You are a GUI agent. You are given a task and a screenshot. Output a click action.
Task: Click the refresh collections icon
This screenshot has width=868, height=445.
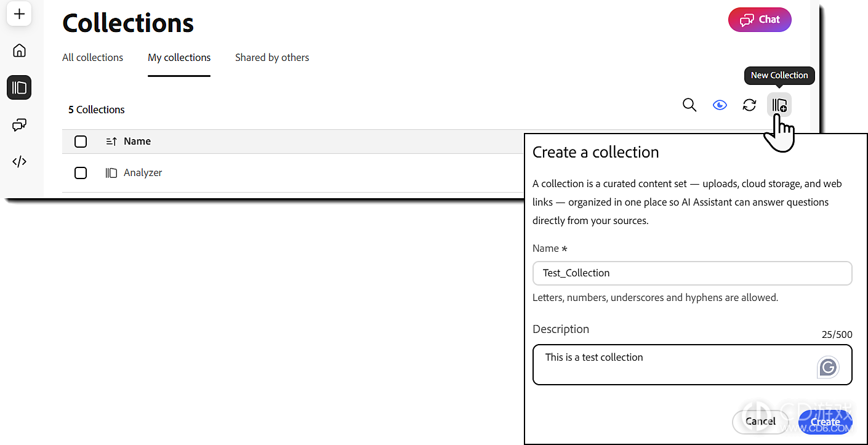[749, 105]
